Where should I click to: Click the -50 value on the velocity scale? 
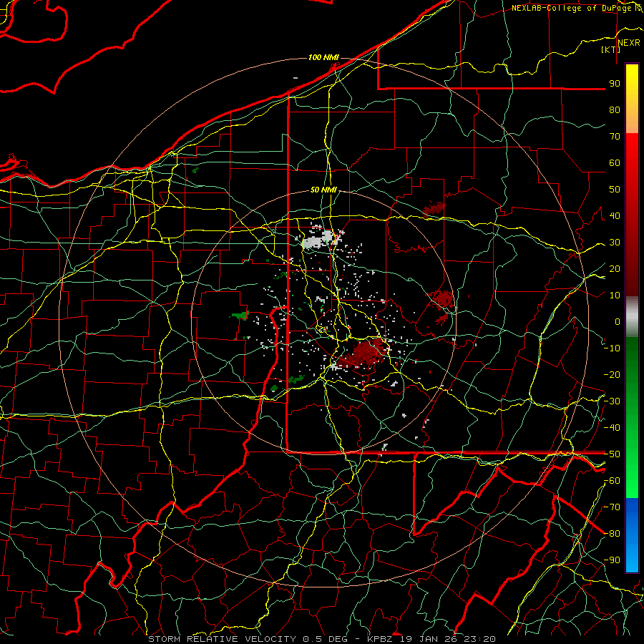pos(612,454)
